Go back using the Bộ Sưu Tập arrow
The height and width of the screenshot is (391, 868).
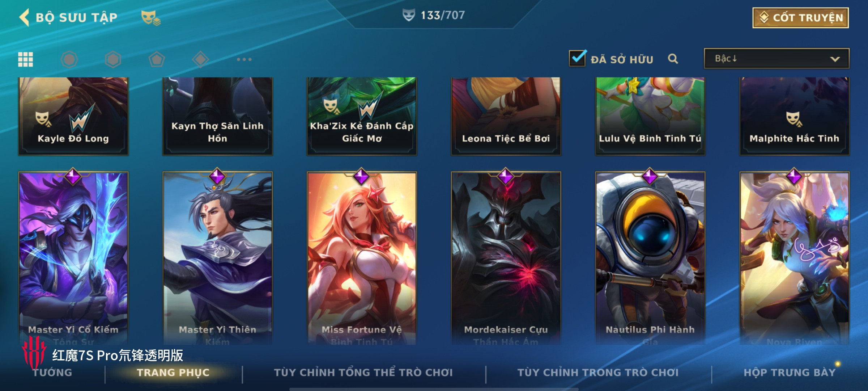[x=25, y=17]
